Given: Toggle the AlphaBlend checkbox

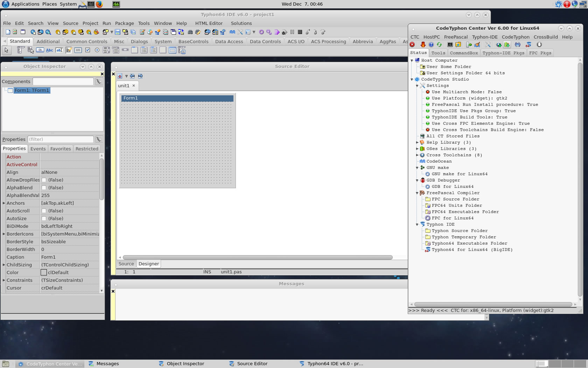Looking at the screenshot, I should pos(44,188).
